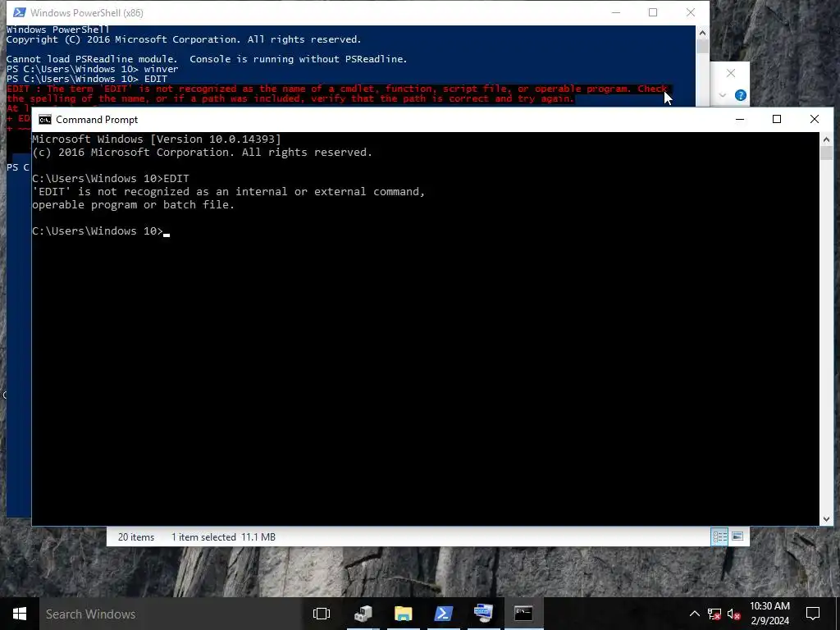Image resolution: width=840 pixels, height=630 pixels.
Task: Minimize the PowerShell window
Action: [x=616, y=12]
